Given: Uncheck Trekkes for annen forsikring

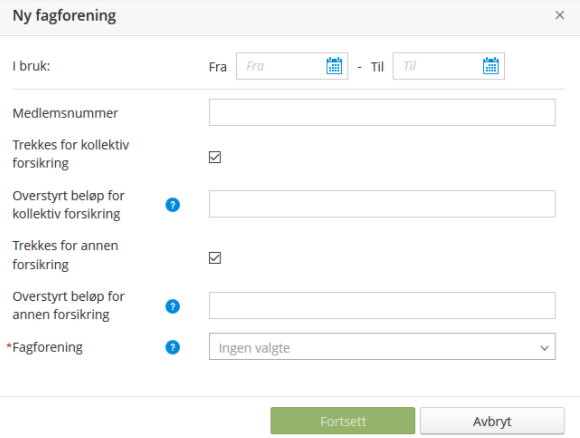Looking at the screenshot, I should [x=215, y=258].
